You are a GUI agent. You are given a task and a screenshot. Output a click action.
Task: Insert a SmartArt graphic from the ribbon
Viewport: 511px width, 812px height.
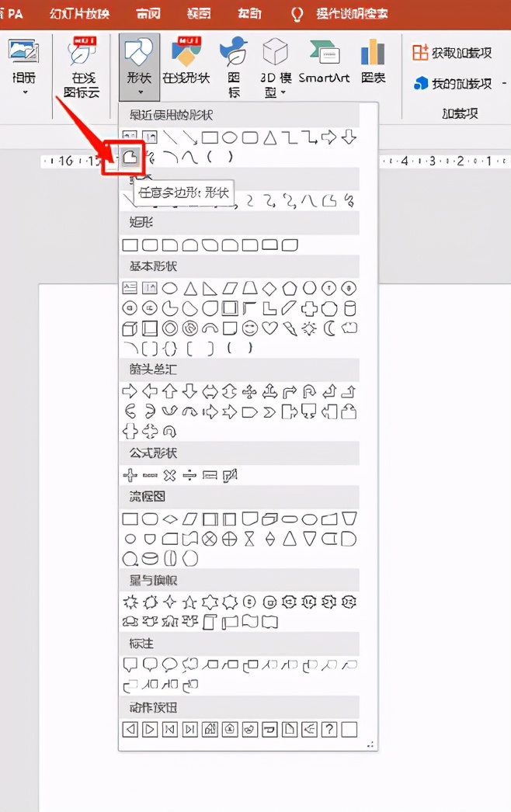pyautogui.click(x=324, y=62)
